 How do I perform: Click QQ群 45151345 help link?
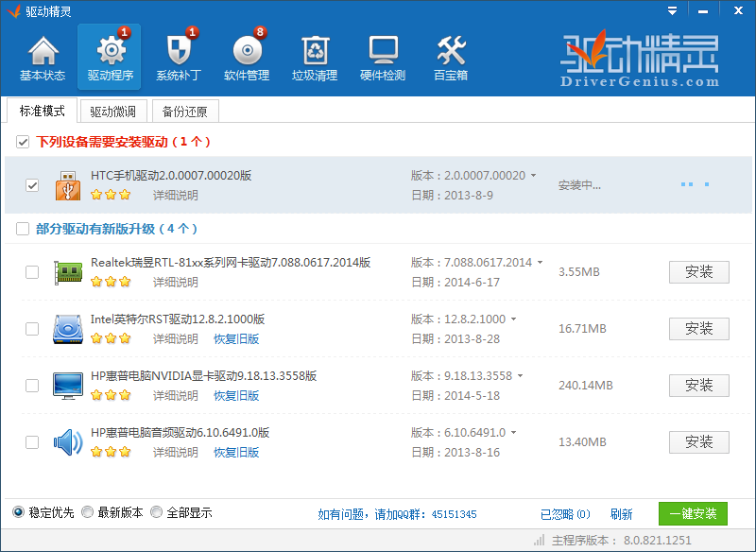pos(397,514)
